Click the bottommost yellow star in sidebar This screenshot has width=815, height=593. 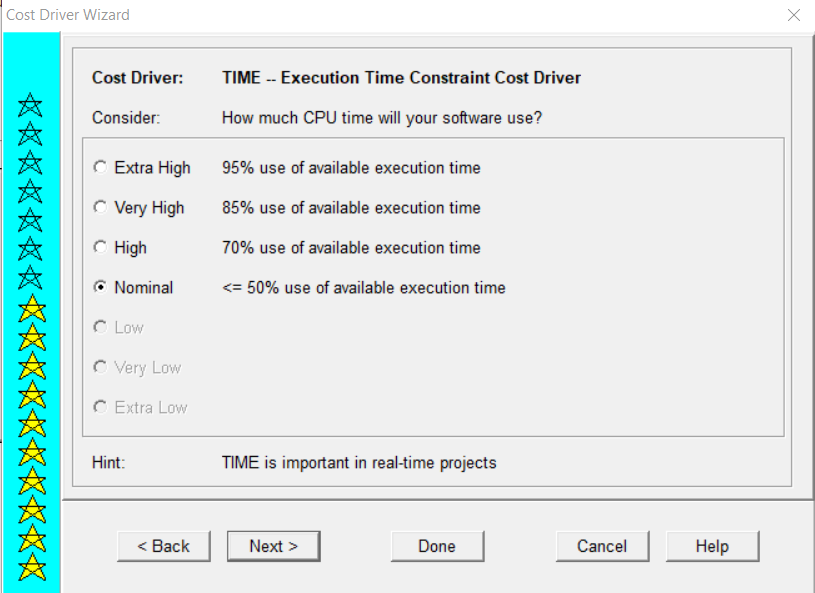(32, 567)
